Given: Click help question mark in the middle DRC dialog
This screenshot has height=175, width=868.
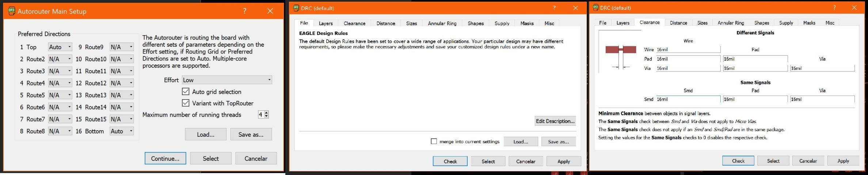Looking at the screenshot, I should (554, 8).
